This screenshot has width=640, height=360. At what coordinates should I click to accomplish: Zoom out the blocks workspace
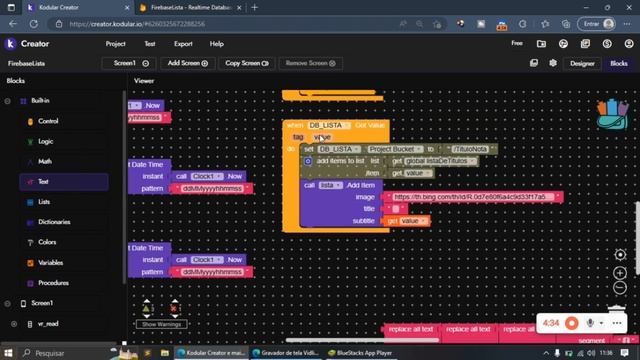pyautogui.click(x=620, y=288)
